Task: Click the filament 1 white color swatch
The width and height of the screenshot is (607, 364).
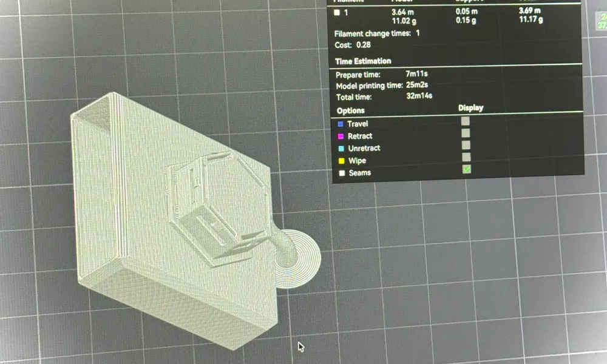Action: pyautogui.click(x=337, y=12)
